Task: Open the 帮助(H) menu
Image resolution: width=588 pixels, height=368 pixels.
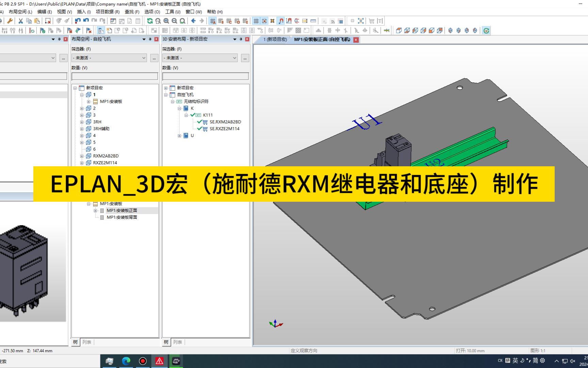Action: pos(215,12)
